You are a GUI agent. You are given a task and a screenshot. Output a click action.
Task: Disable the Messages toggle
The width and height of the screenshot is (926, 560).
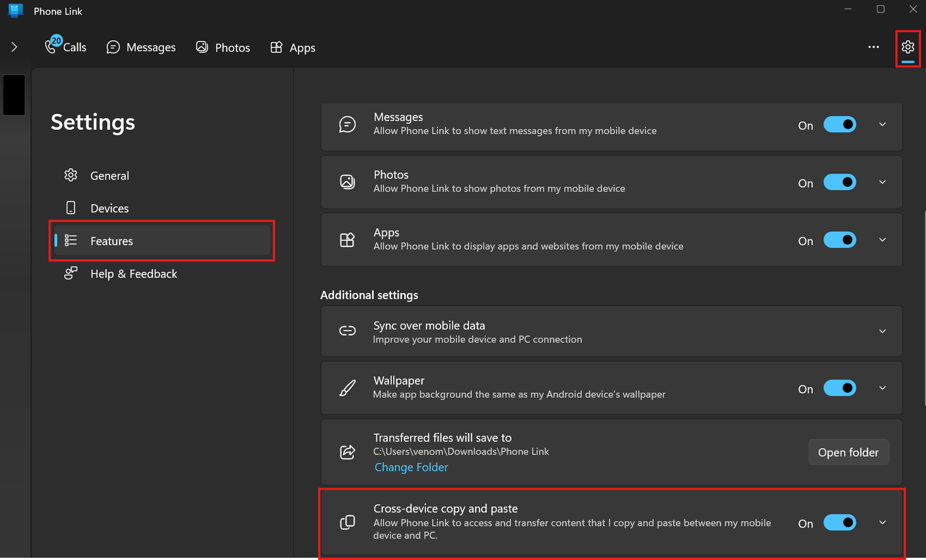coord(840,124)
